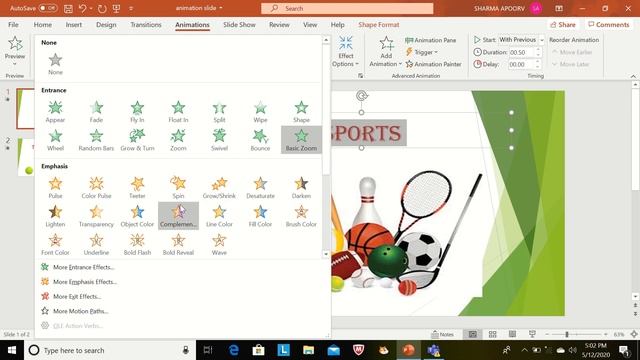Image resolution: width=640 pixels, height=360 pixels.
Task: Apply the Teeter emphasis animation
Action: [x=137, y=188]
